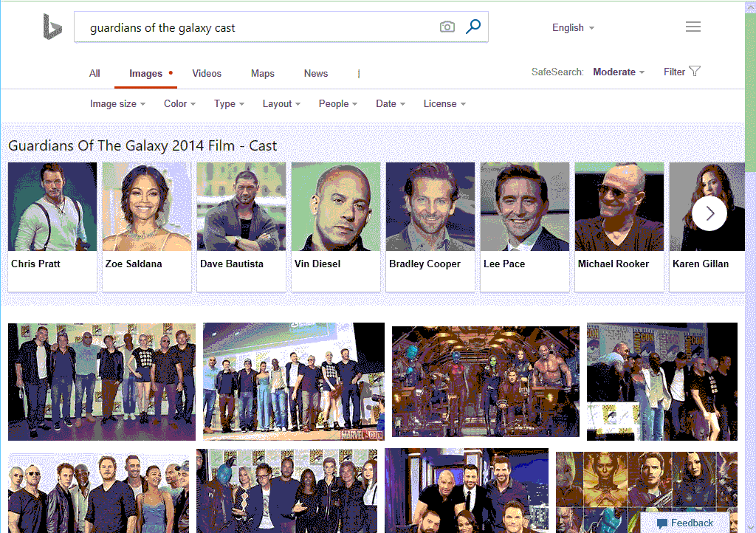
Task: Switch to the All tab
Action: tap(94, 73)
